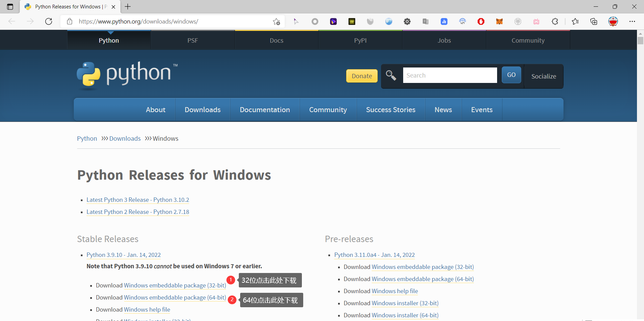Open the Python 3.9.10 - Jan. 14, 2022 link
This screenshot has width=644, height=321.
click(x=124, y=255)
